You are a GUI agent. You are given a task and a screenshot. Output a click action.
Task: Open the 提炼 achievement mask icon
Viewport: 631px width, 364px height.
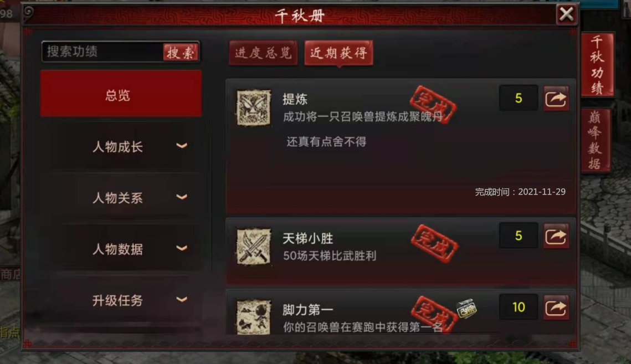(x=254, y=107)
